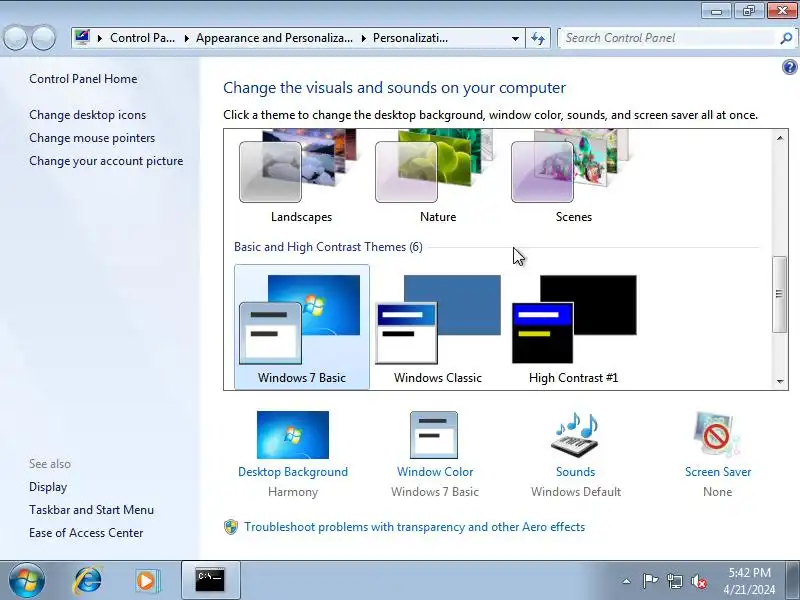Launch Windows Media Player from taskbar
800x600 pixels.
(147, 581)
